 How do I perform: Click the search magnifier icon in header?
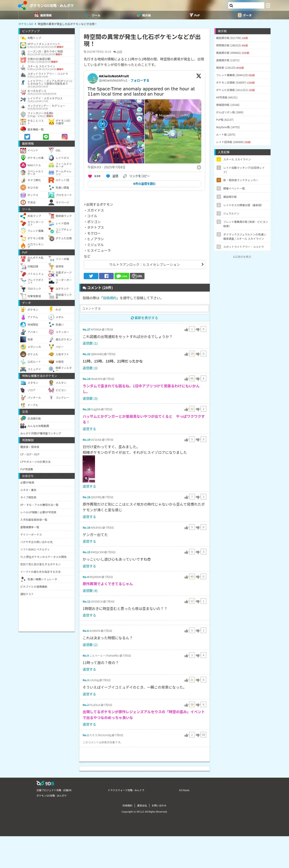[231, 5]
